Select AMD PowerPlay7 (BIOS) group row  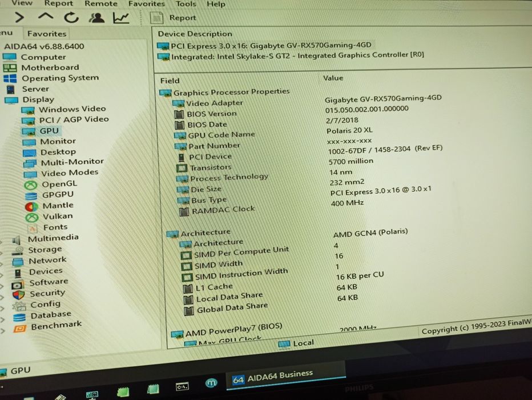pyautogui.click(x=226, y=330)
